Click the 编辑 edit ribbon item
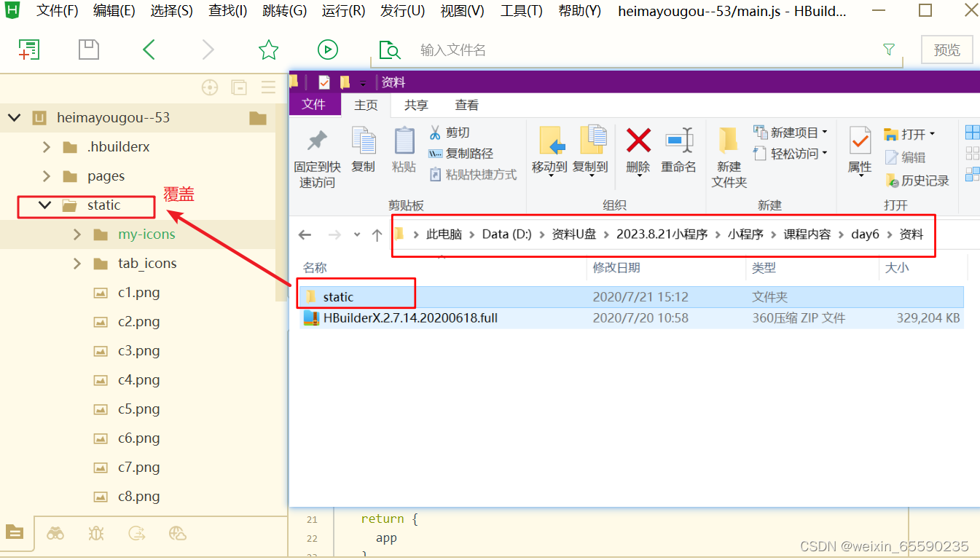The height and width of the screenshot is (560, 980). click(x=906, y=157)
